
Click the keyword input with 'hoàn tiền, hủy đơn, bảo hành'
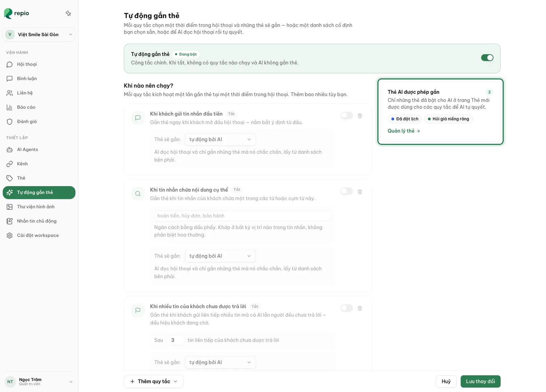tap(242, 216)
